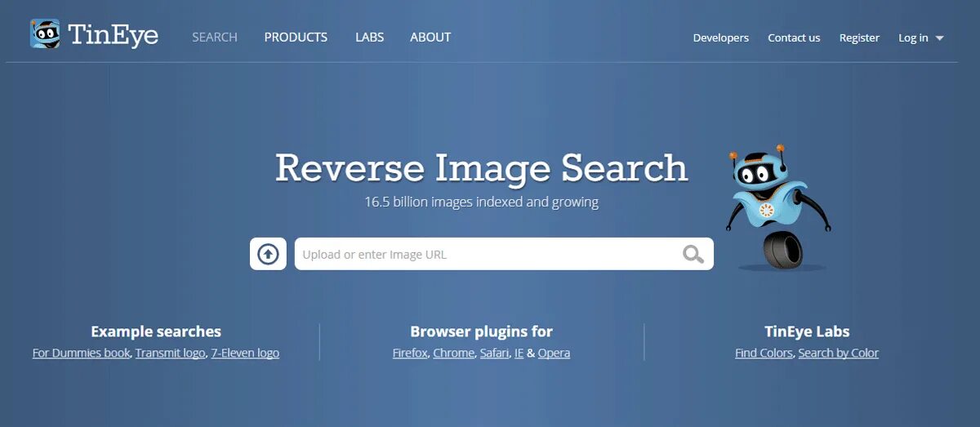
Task: Open the SEARCH menu item
Action: (x=215, y=37)
